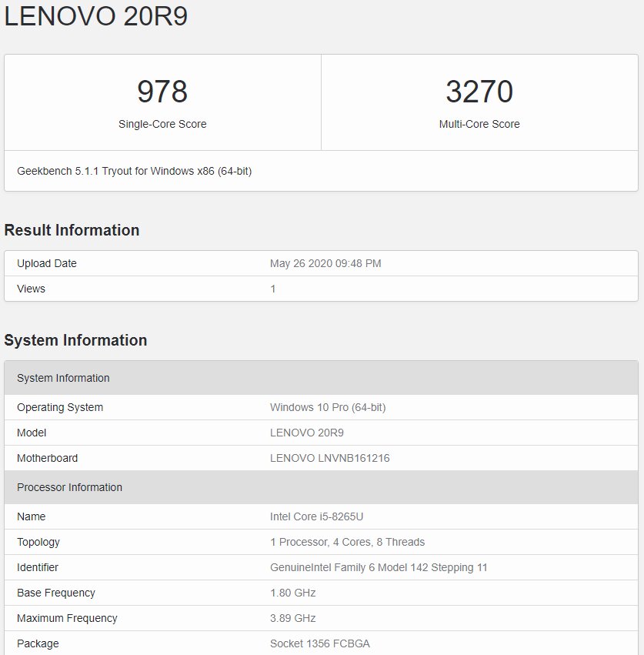
Task: Click the Base Frequency label
Action: tap(56, 593)
